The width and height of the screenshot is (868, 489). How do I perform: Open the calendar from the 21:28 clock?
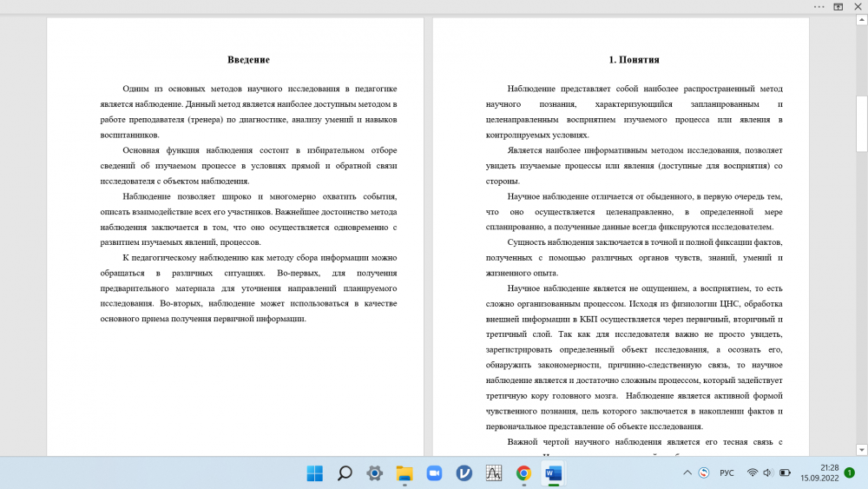[818, 473]
